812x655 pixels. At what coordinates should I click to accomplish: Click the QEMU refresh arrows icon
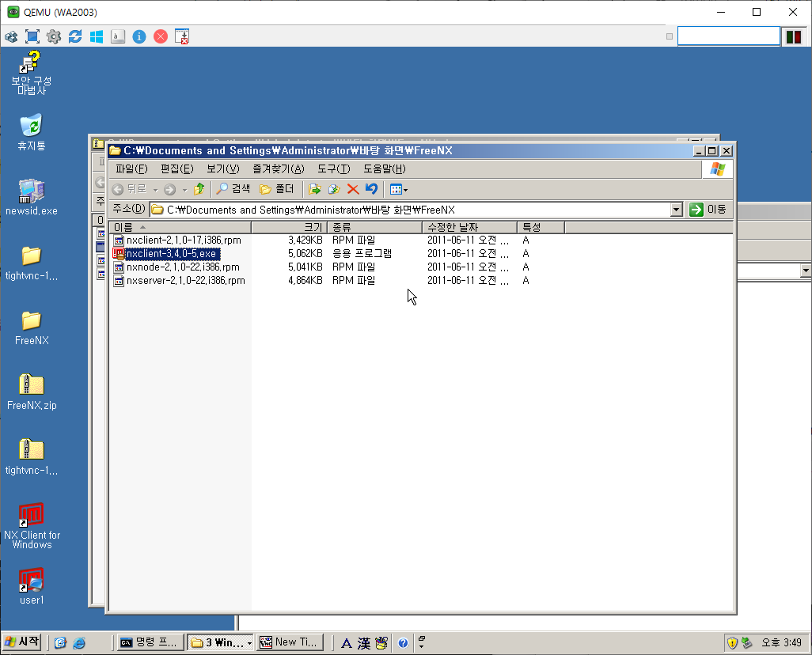(75, 36)
